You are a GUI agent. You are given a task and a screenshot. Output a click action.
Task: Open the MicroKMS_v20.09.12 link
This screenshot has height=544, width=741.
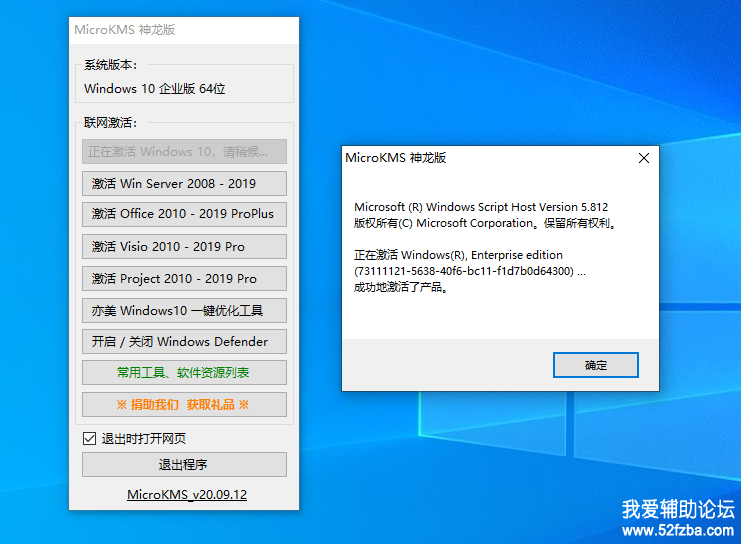pos(187,495)
